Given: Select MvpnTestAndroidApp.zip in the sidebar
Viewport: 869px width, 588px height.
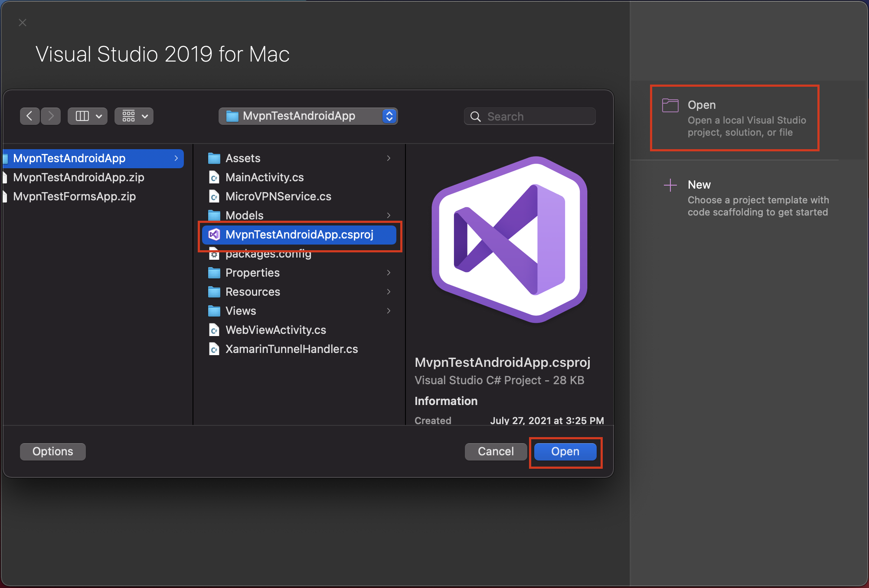Looking at the screenshot, I should click(78, 177).
